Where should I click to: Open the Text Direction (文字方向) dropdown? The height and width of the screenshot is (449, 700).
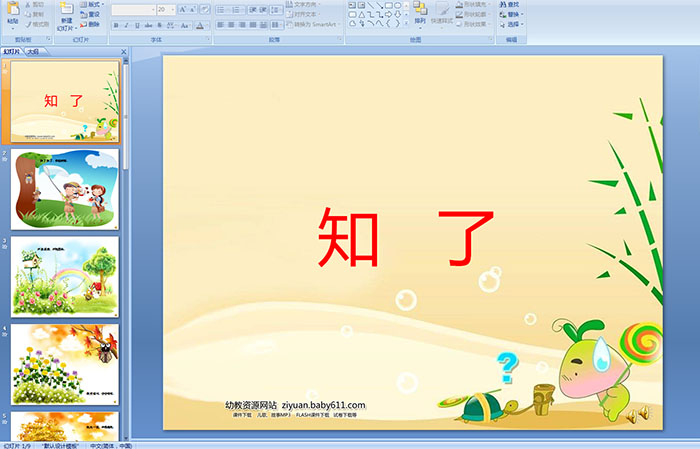[303, 4]
